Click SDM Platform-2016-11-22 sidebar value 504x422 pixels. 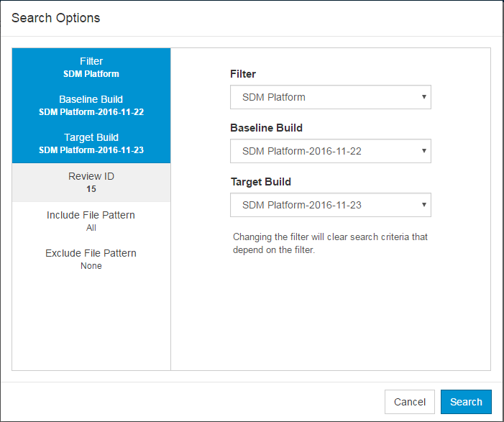[91, 112]
